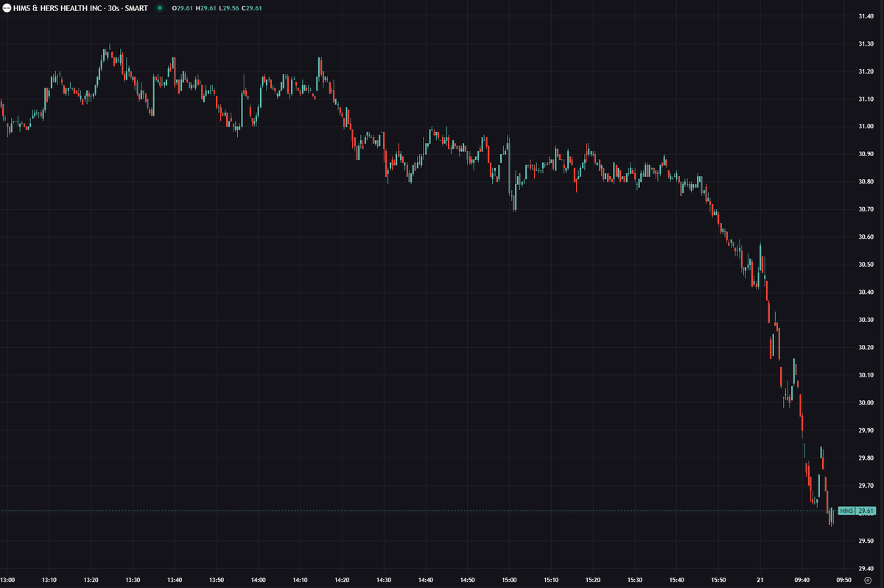Click the 30.20 price axis label
Image resolution: width=884 pixels, height=588 pixels.
(866, 348)
